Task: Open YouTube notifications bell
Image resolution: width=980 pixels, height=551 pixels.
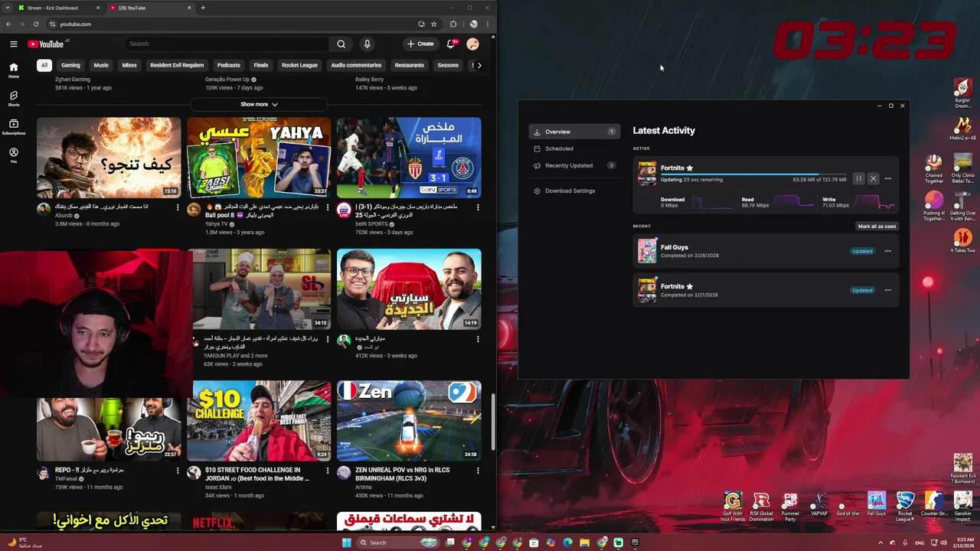Action: [451, 44]
